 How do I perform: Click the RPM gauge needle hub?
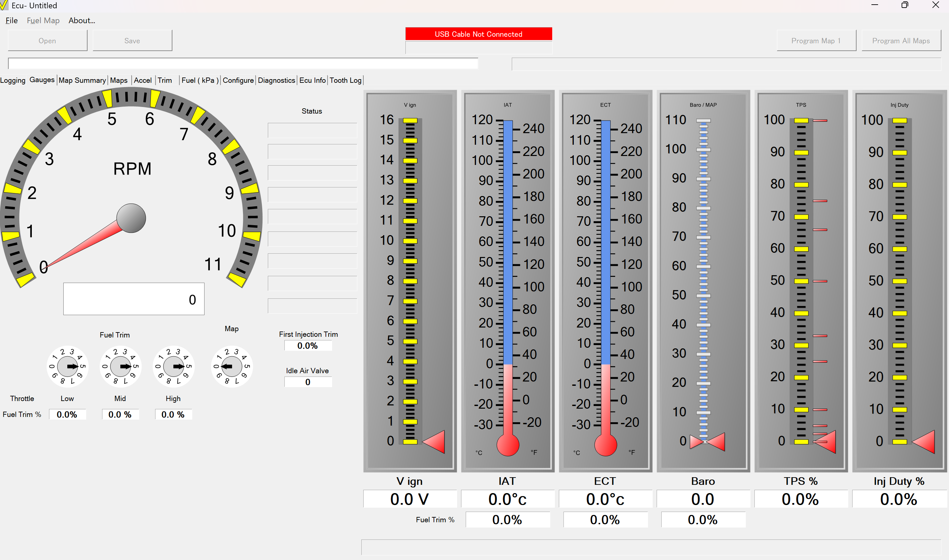[131, 219]
